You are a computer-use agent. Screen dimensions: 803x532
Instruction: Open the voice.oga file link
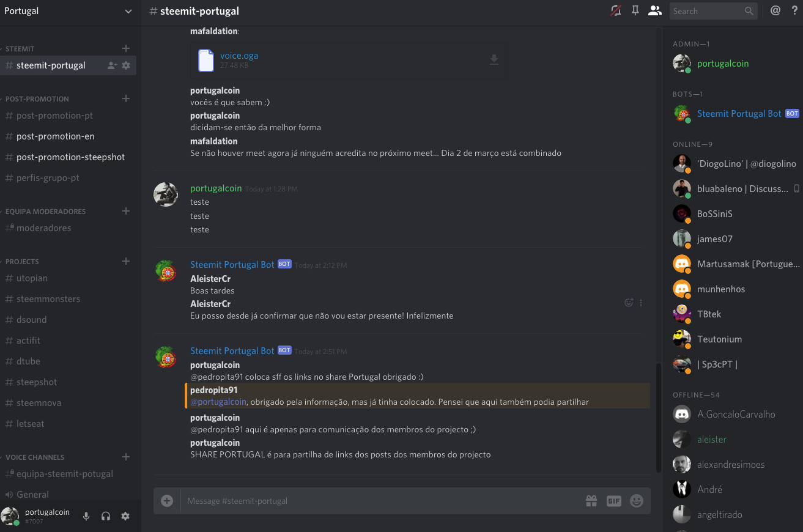(239, 55)
